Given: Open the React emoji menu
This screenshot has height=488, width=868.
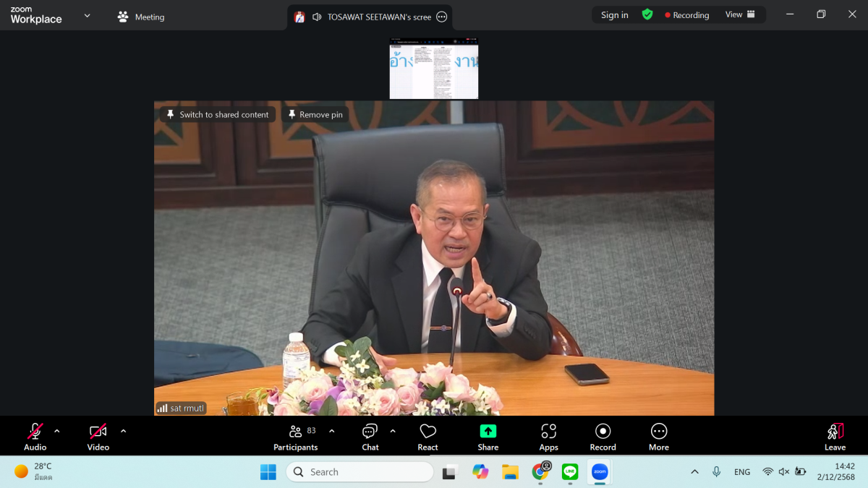Looking at the screenshot, I should (427, 437).
